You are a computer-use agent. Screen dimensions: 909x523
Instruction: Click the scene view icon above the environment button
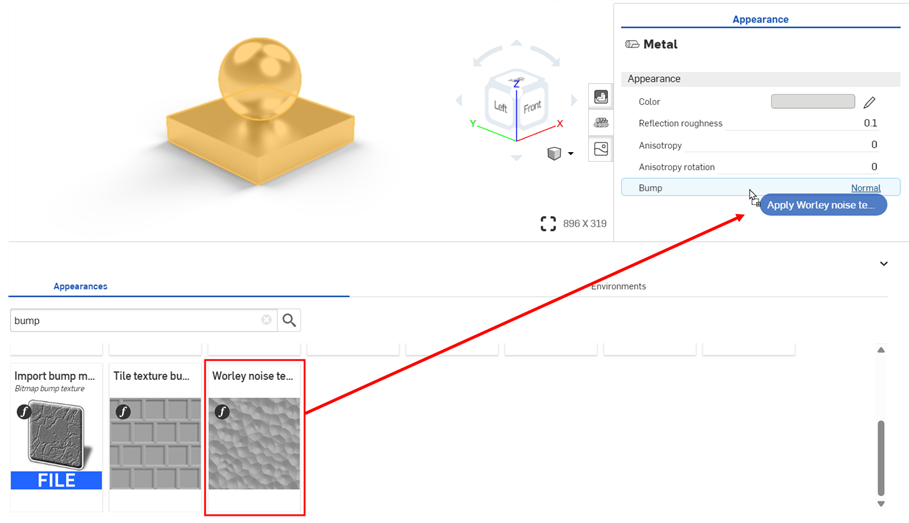click(601, 96)
